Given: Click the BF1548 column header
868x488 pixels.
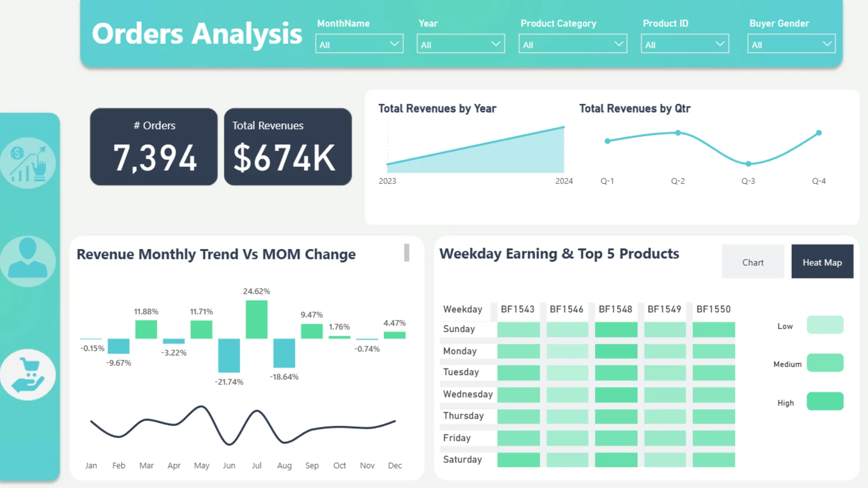Looking at the screenshot, I should [615, 310].
